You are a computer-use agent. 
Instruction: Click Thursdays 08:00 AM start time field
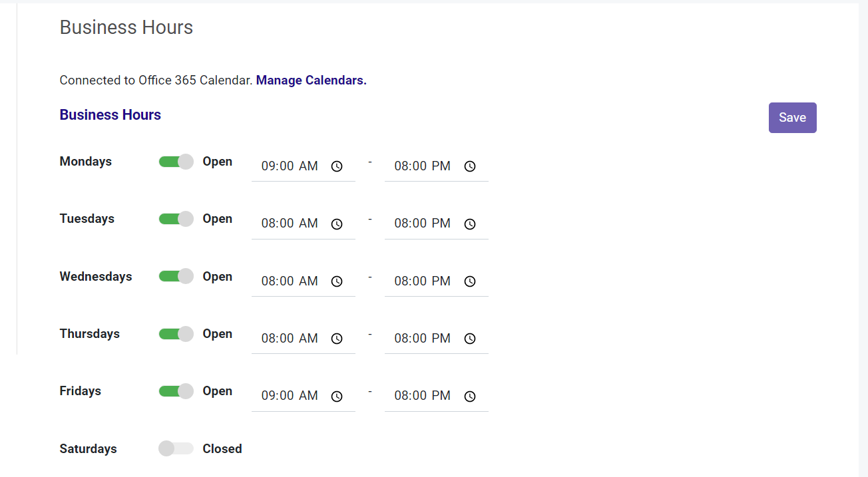(x=290, y=339)
